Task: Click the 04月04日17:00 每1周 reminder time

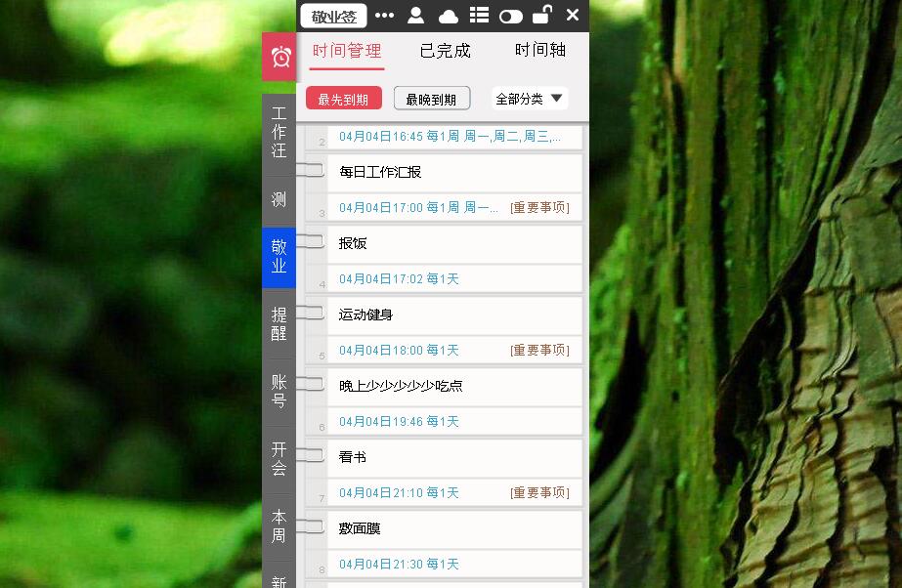Action: 418,207
